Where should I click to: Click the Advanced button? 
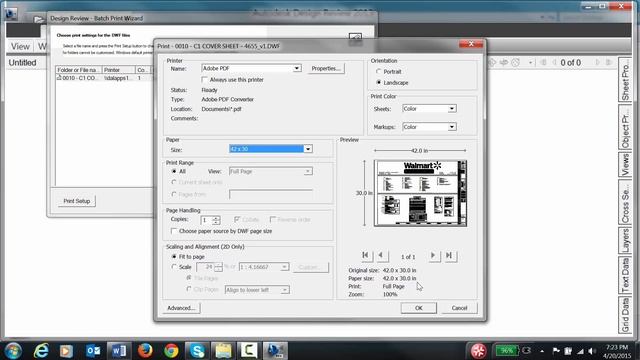(x=181, y=308)
